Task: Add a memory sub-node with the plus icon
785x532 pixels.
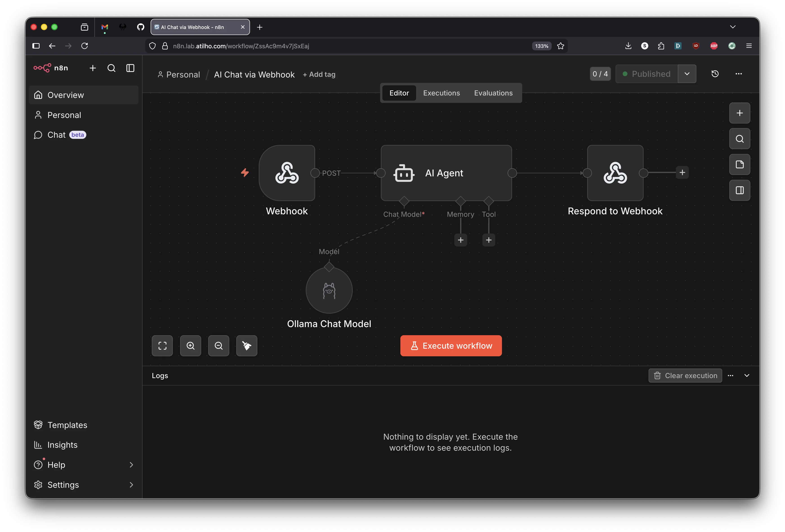Action: (460, 240)
